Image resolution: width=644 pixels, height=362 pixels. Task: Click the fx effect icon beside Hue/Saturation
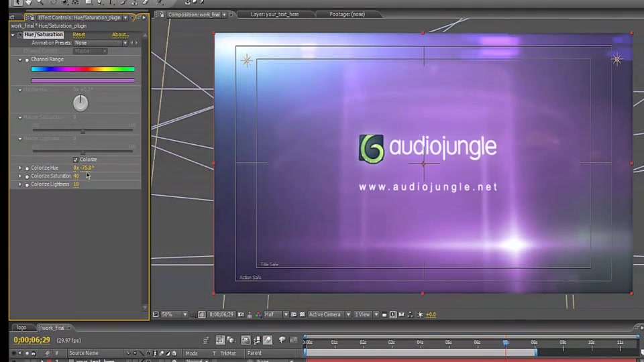pyautogui.click(x=19, y=34)
